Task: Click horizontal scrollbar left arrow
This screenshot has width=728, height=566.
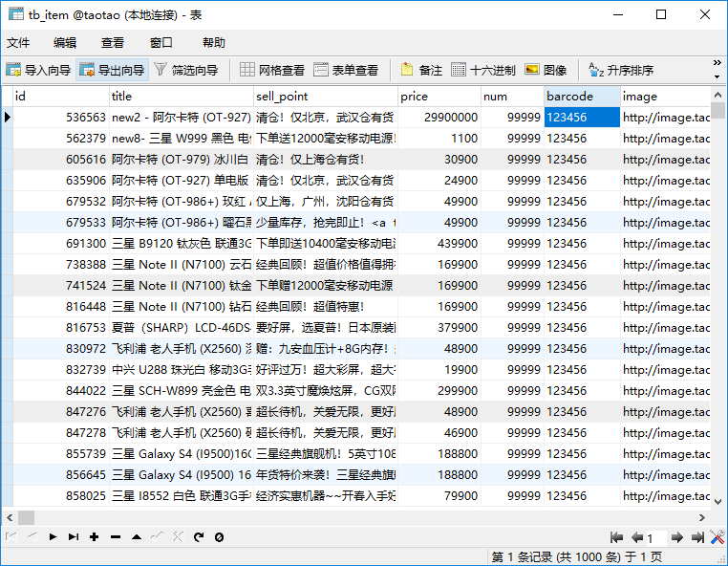Action: pos(10,517)
